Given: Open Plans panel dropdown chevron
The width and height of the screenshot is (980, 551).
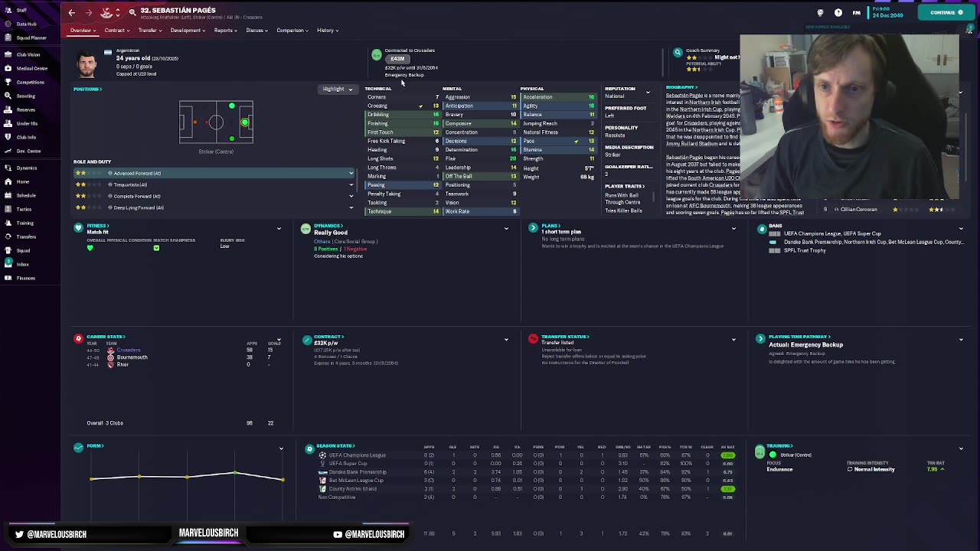Looking at the screenshot, I should point(733,228).
